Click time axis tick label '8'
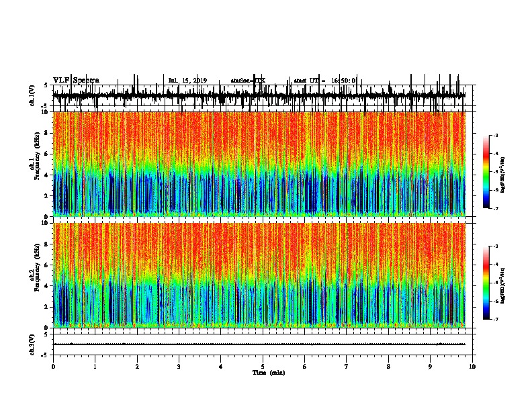532x411 pixels. click(x=388, y=367)
